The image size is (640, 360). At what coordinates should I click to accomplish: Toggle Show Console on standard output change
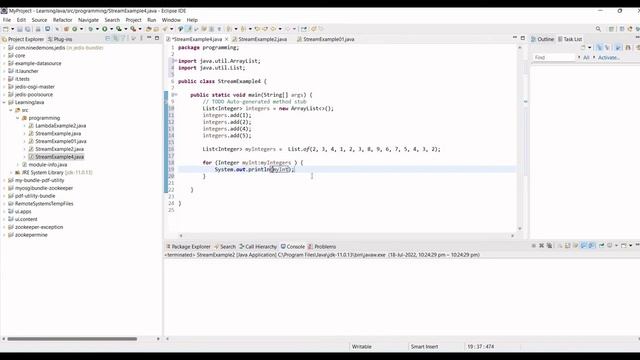tap(584, 246)
